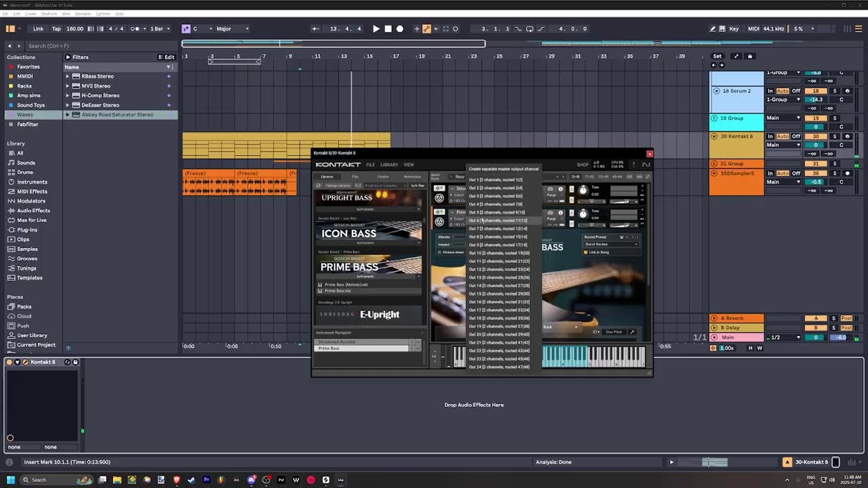The height and width of the screenshot is (488, 868).
Task: Click the draw mode pencil icon near Key
Action: tap(712, 28)
